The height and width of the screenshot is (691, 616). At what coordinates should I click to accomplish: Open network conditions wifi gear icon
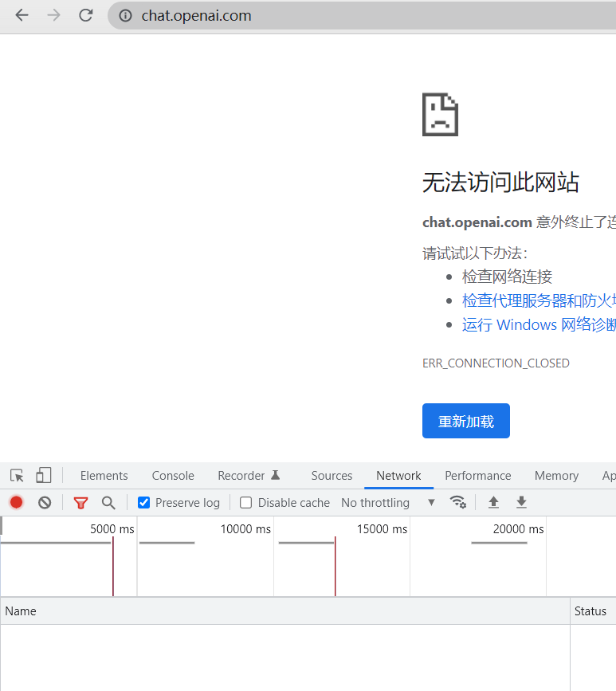[x=457, y=502]
